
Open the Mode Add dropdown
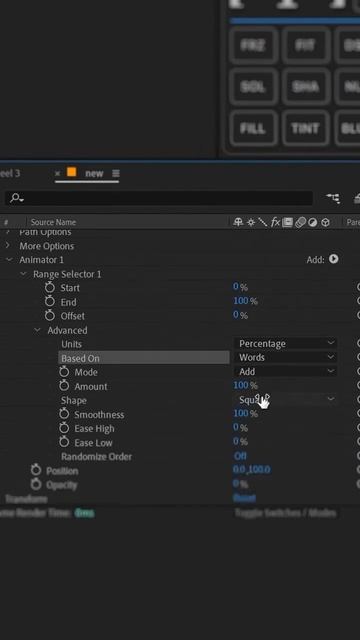click(x=285, y=371)
